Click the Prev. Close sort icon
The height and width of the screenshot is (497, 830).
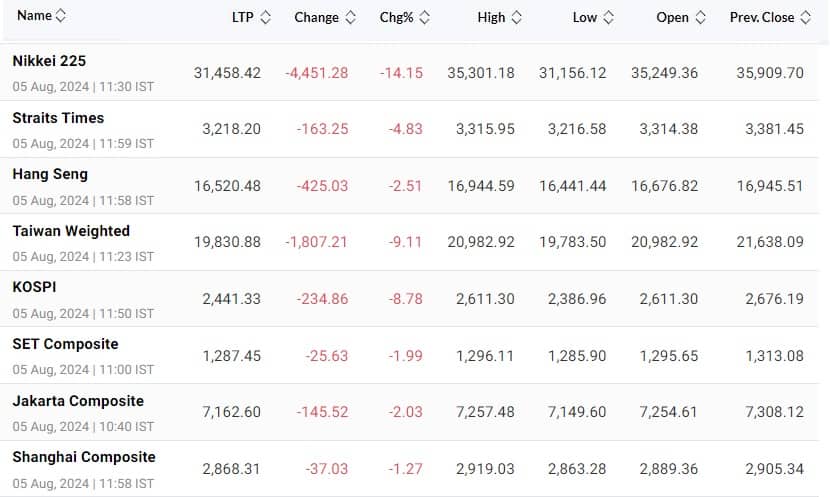[x=805, y=17]
